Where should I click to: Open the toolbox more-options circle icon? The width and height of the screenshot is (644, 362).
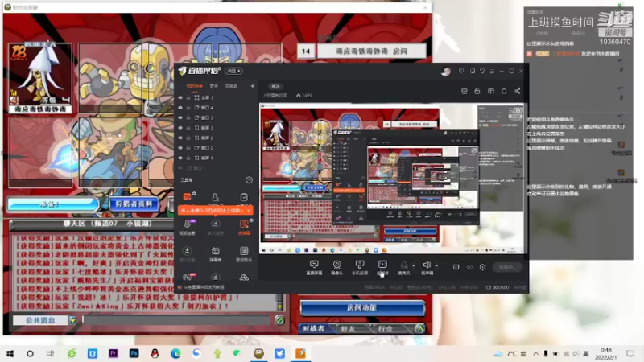tap(249, 179)
